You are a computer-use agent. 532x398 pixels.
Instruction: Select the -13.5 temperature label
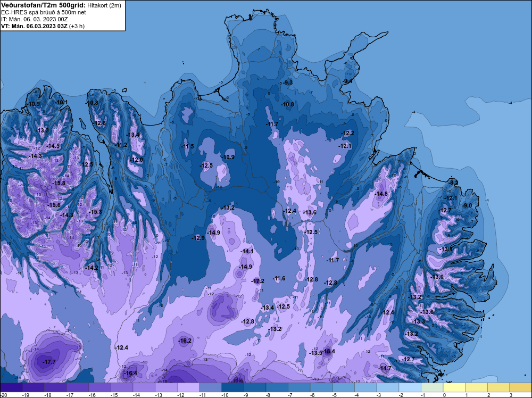tap(316, 353)
